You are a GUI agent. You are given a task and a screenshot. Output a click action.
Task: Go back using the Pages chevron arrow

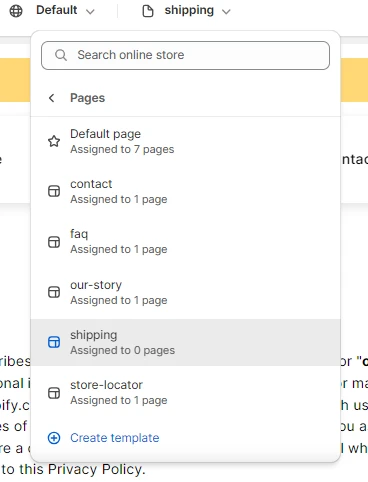point(51,98)
